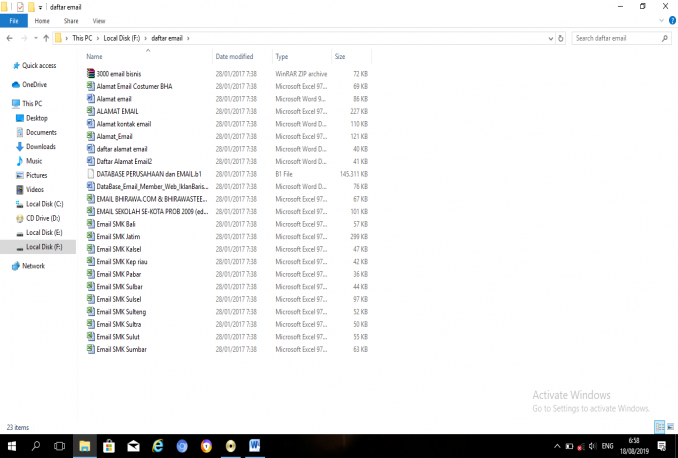Sort files by the Size column header
The width and height of the screenshot is (678, 458).
[x=340, y=57]
